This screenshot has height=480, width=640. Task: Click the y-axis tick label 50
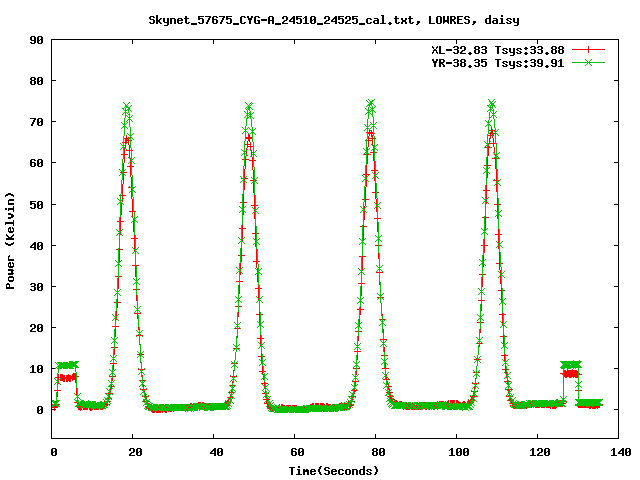tap(36, 205)
